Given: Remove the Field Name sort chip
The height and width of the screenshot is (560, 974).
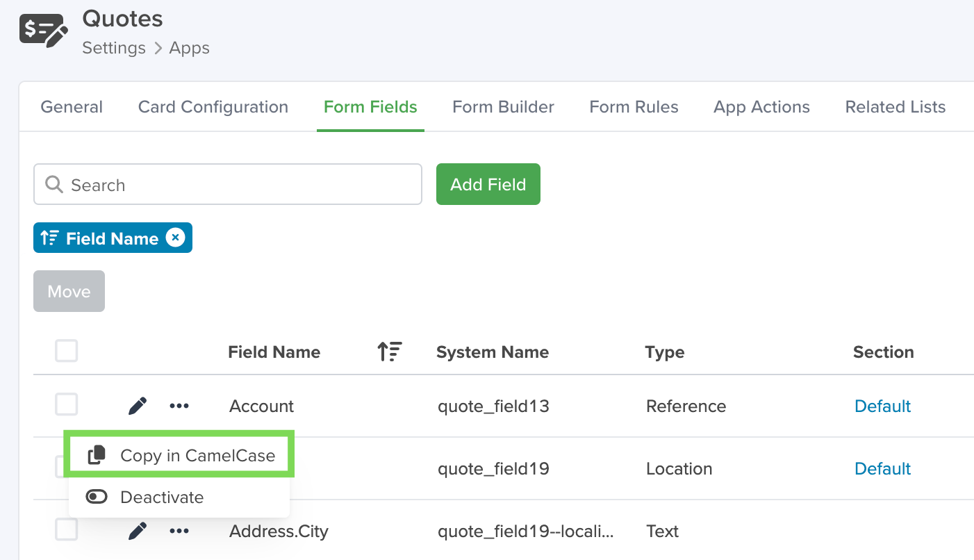Looking at the screenshot, I should point(175,238).
